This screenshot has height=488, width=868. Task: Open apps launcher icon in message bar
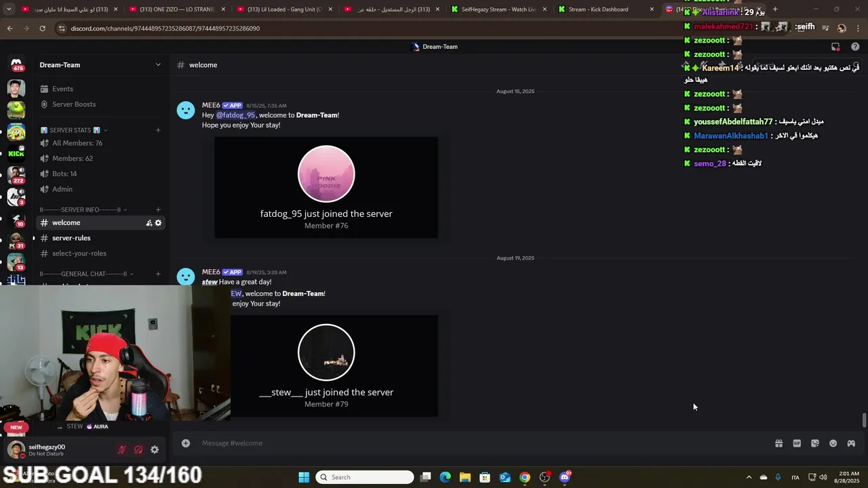point(851,443)
